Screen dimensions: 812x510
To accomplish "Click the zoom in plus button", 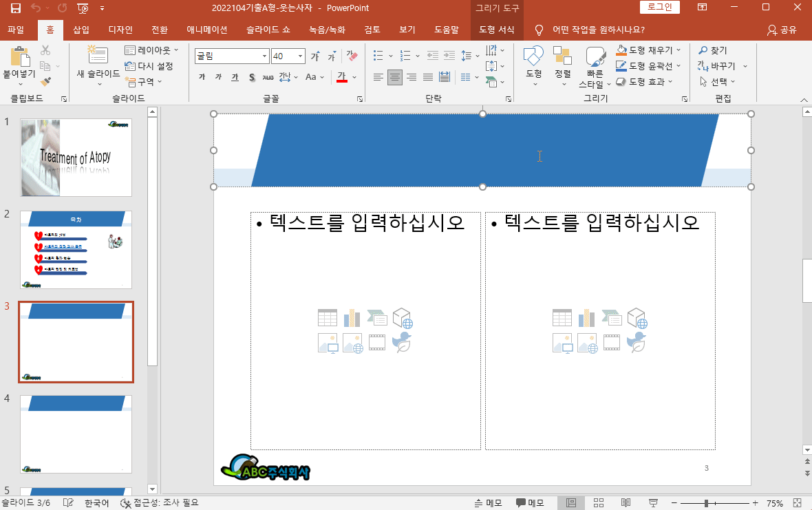I will [755, 502].
